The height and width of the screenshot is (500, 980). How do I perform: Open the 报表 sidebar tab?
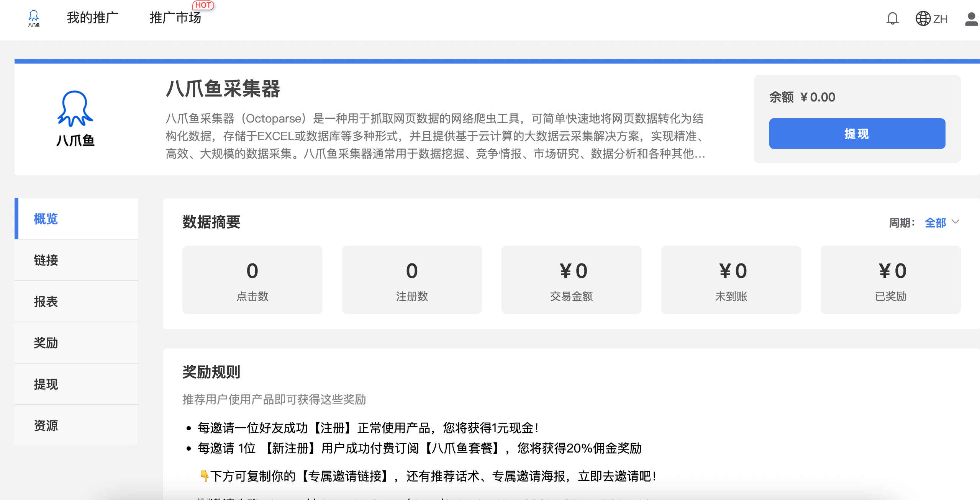click(x=77, y=301)
